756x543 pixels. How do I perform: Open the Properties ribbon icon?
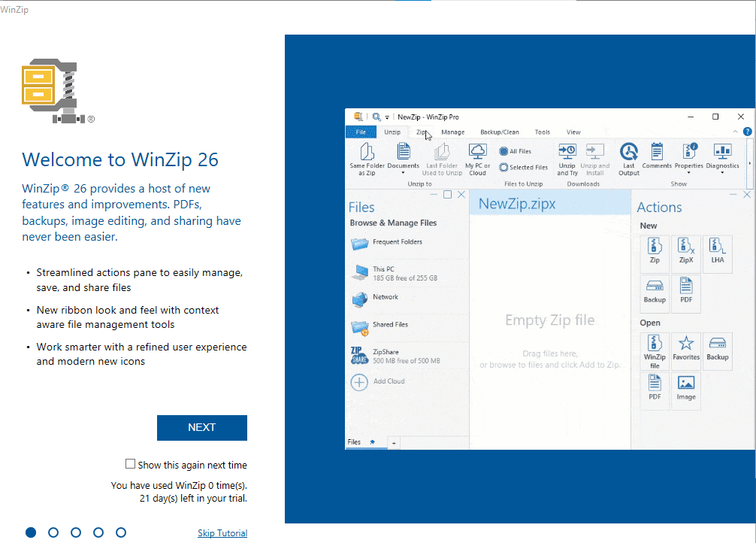click(689, 152)
